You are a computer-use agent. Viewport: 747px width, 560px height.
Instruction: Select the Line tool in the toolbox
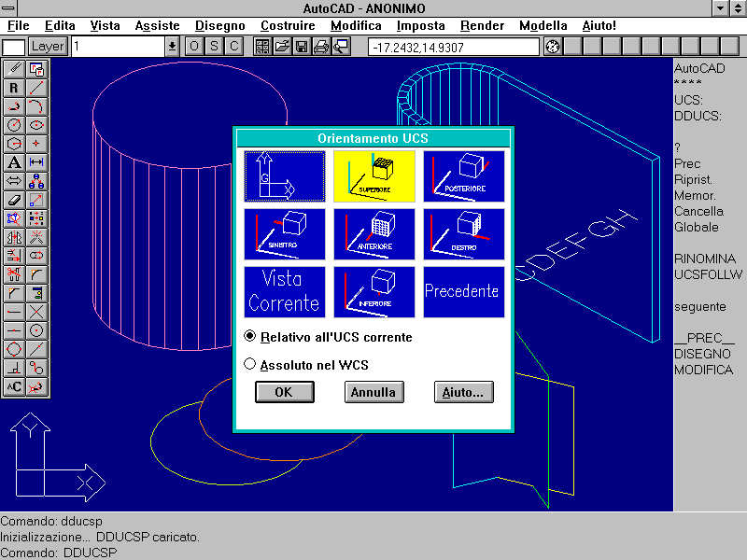click(36, 88)
